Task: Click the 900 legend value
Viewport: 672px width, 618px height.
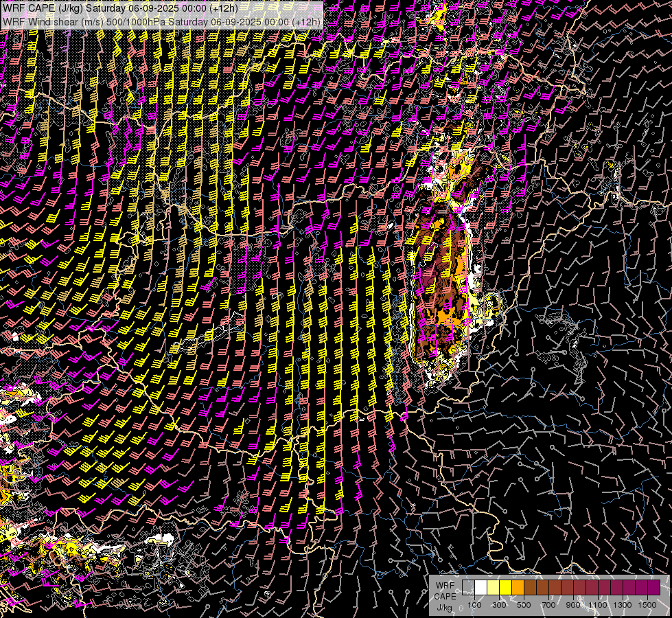Action: tap(573, 605)
